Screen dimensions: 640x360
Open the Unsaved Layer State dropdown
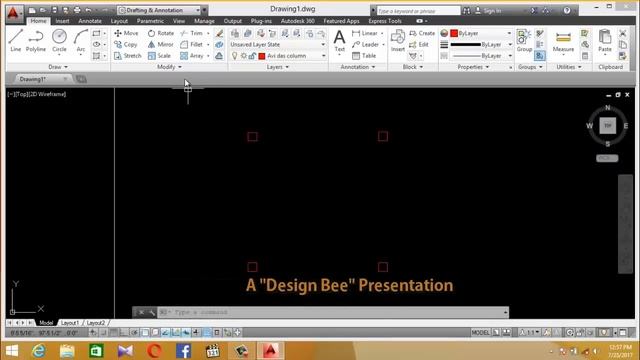(278, 44)
